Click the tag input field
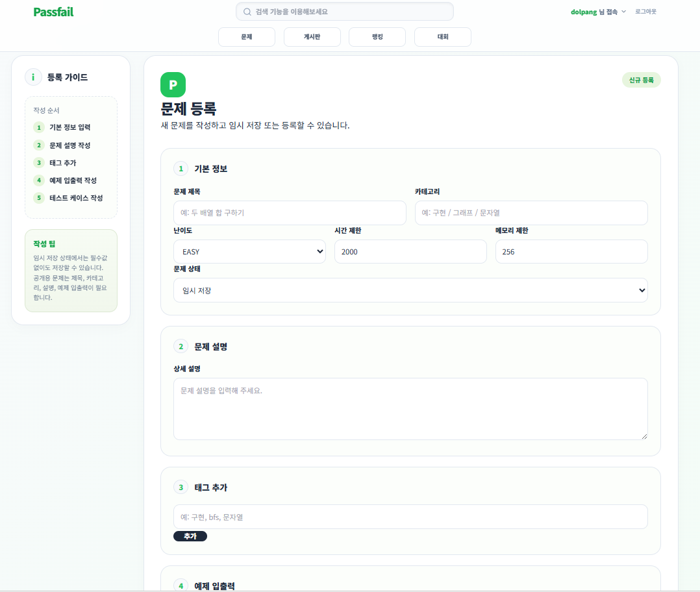The width and height of the screenshot is (700, 592). pyautogui.click(x=410, y=517)
